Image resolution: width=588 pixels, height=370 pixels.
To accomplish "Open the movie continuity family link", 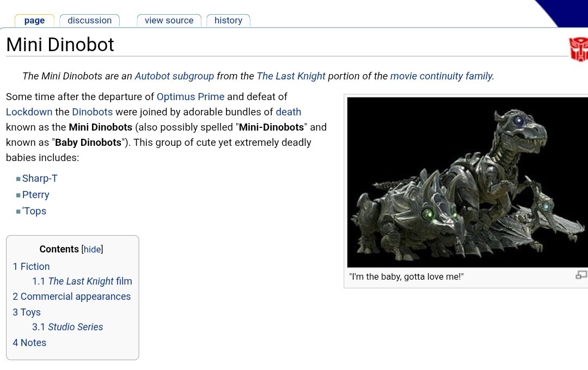I will [x=442, y=76].
